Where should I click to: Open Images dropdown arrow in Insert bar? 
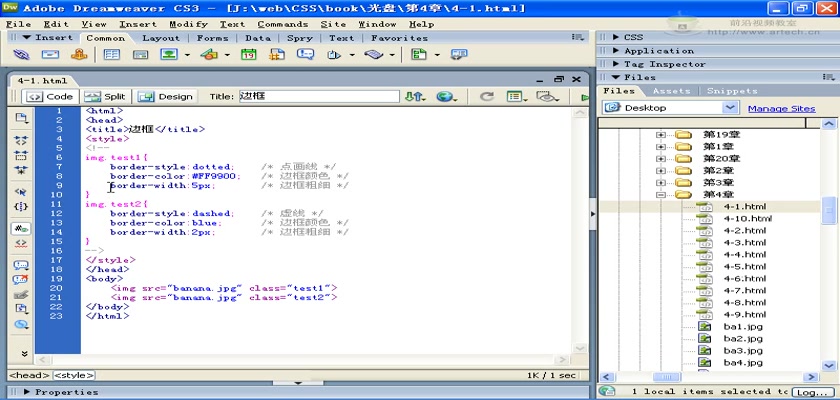(x=187, y=55)
